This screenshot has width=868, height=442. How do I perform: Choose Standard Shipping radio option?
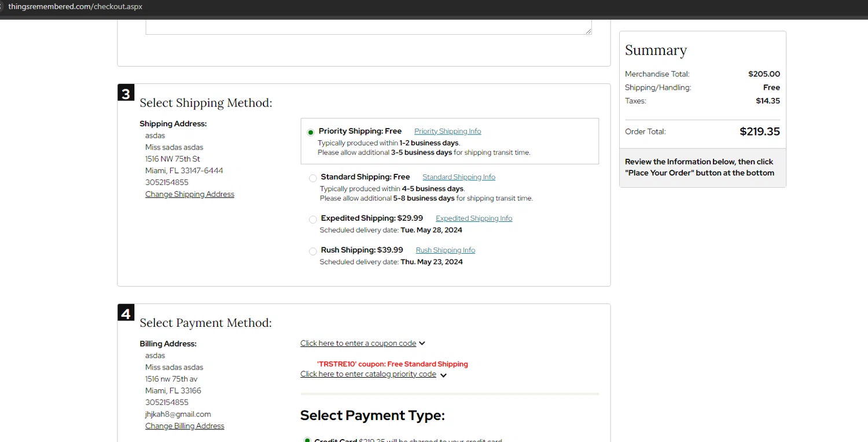coord(313,178)
